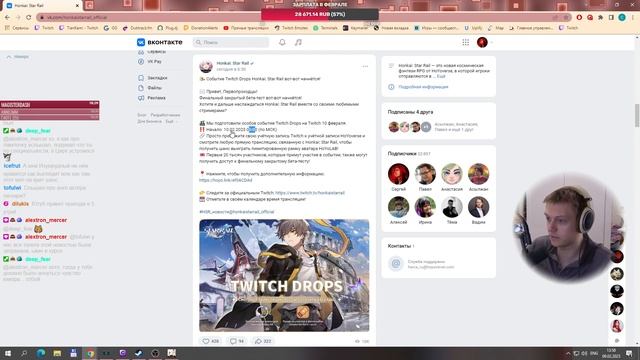Go back with the browser back arrow
Screen dimensions: 640x360
[7, 18]
